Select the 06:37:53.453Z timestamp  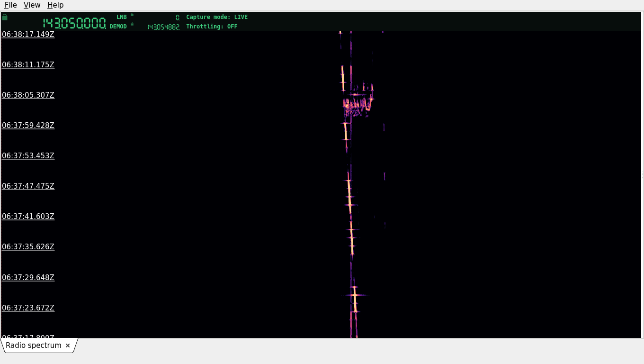pos(28,156)
